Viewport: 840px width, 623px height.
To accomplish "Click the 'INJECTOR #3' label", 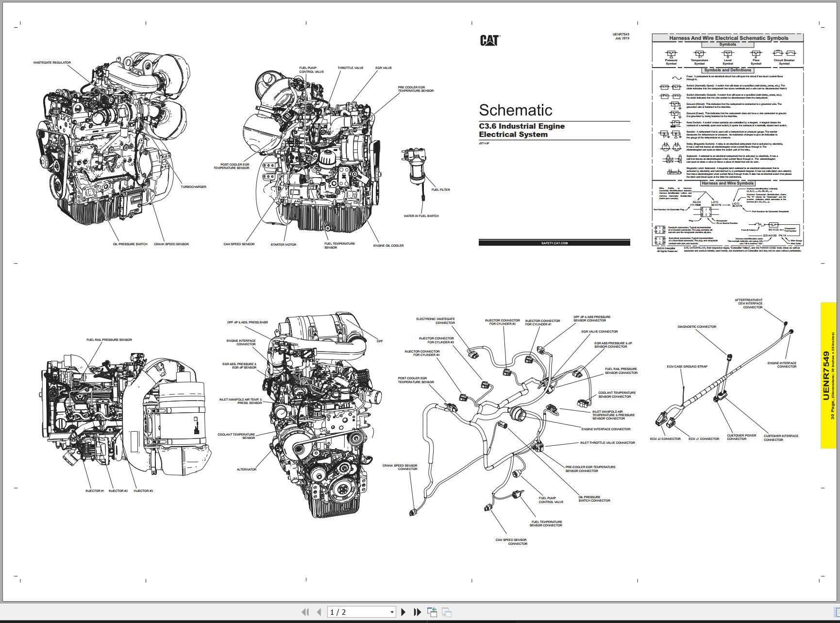I will [x=143, y=491].
